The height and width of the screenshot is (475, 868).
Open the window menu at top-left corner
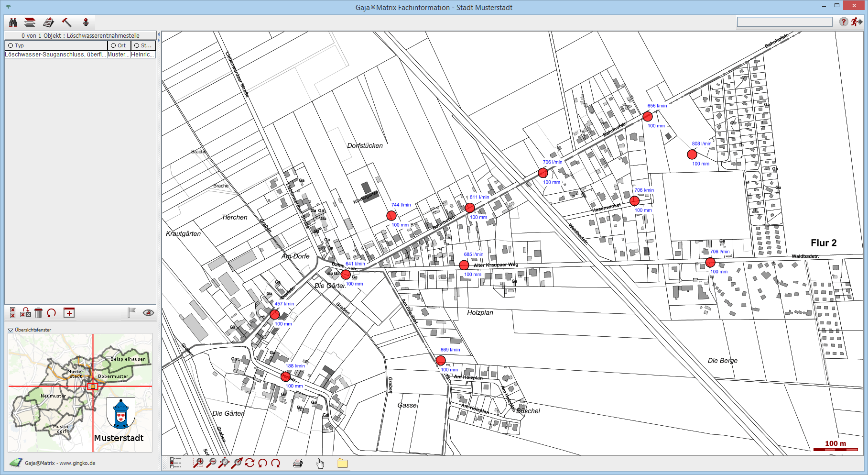click(x=8, y=7)
